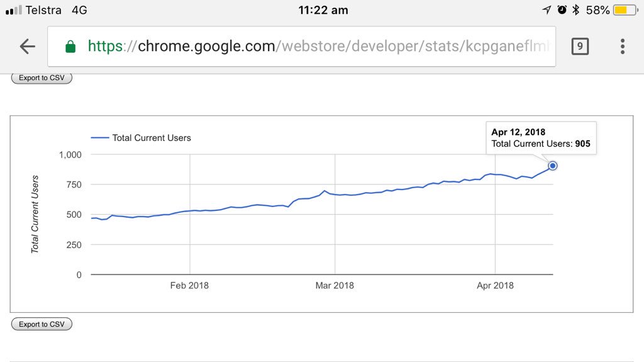
Task: Click the upper Export to CSV button
Action: coord(42,77)
